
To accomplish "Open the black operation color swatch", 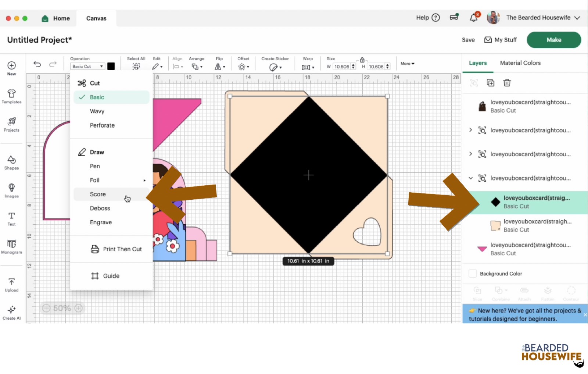I will [111, 66].
